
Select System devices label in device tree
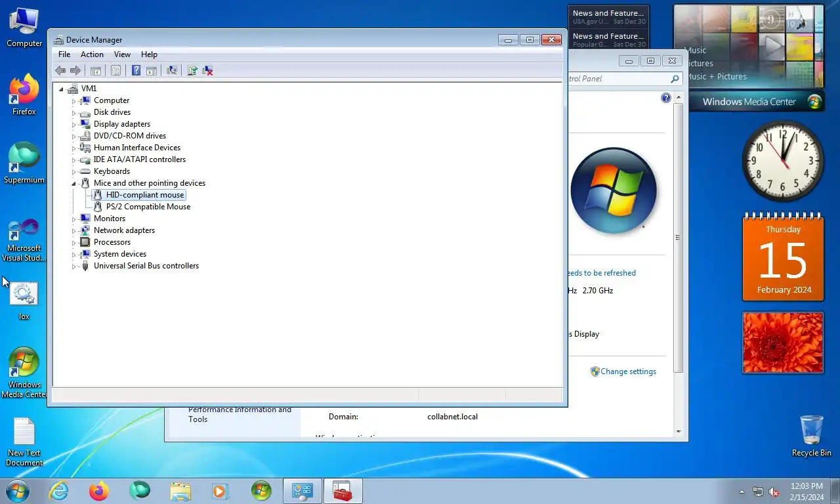point(120,254)
